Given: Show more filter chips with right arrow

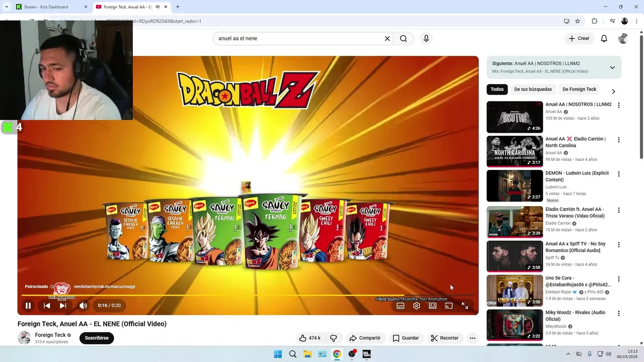Looking at the screenshot, I should [x=613, y=92].
